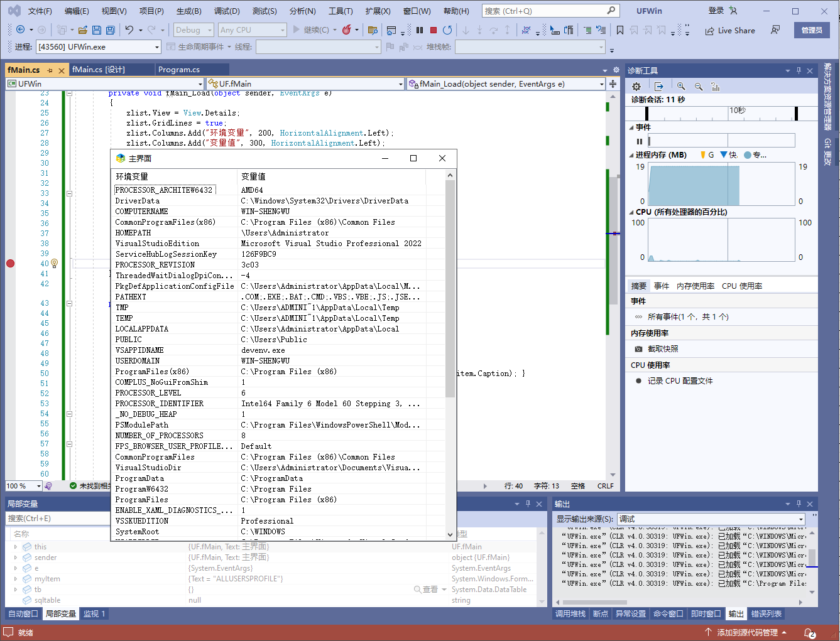Image resolution: width=840 pixels, height=641 pixels.
Task: Click the no-issues-found green check icon
Action: tap(73, 486)
